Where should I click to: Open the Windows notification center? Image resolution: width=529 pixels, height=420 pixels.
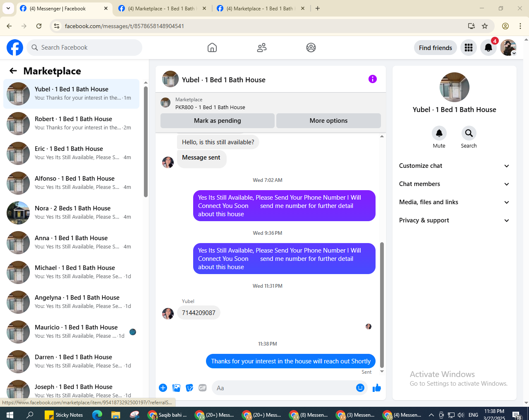[517, 415]
